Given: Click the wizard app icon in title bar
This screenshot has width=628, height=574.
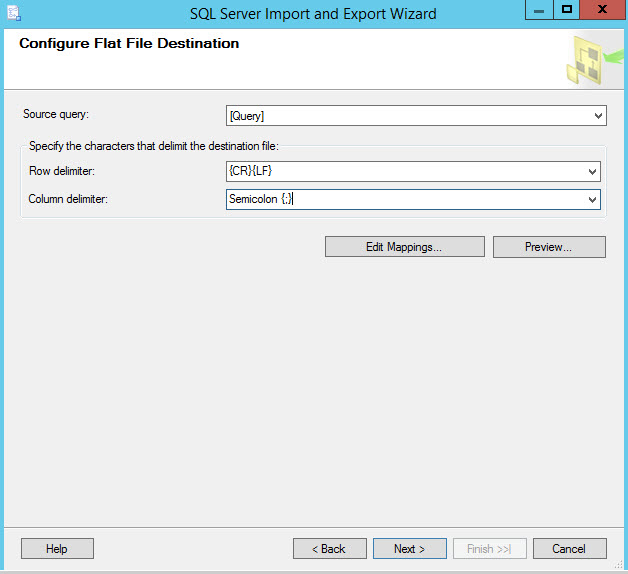Looking at the screenshot, I should pyautogui.click(x=14, y=13).
